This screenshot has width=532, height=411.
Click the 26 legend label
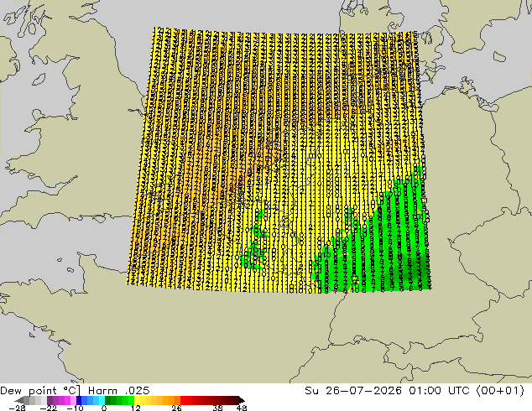[176, 408]
